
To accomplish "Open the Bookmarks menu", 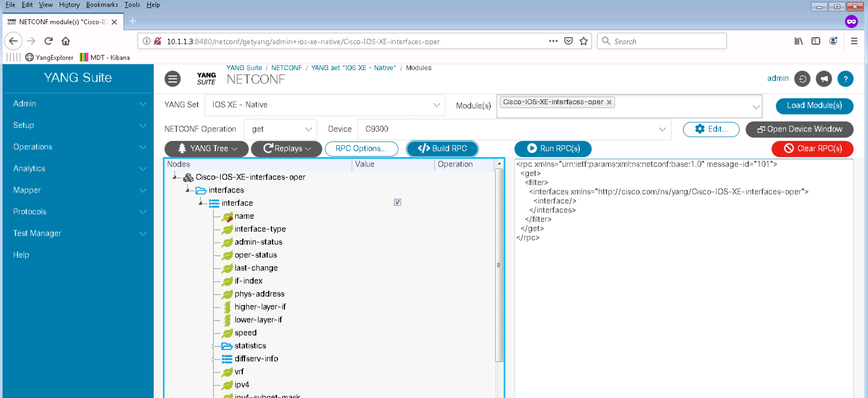I will tap(102, 5).
